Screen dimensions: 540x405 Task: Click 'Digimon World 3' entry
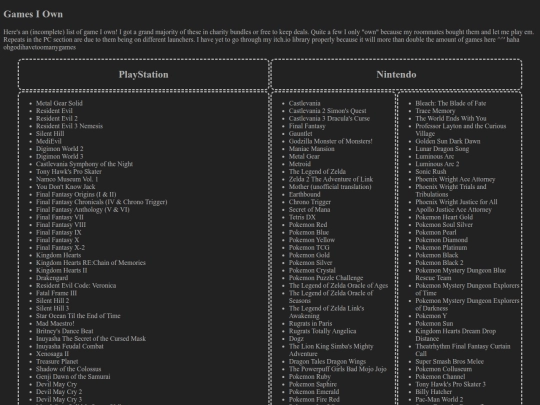click(x=60, y=156)
